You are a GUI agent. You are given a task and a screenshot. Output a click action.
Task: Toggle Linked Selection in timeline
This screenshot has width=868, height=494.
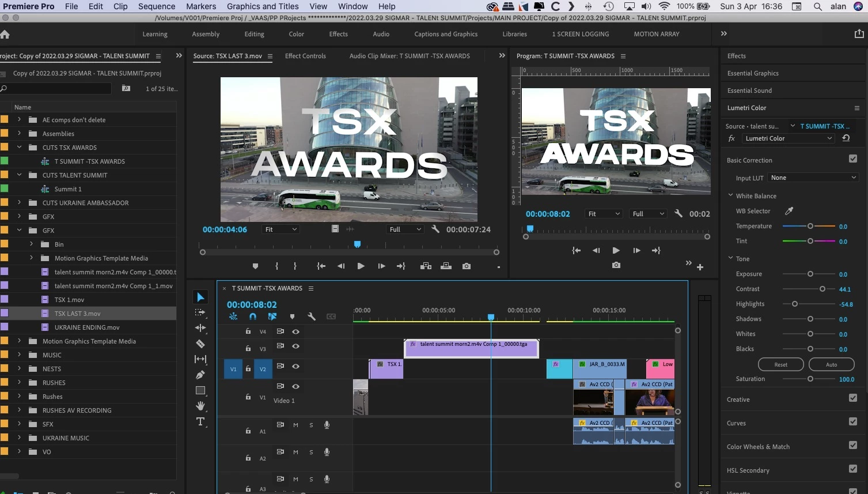click(272, 316)
